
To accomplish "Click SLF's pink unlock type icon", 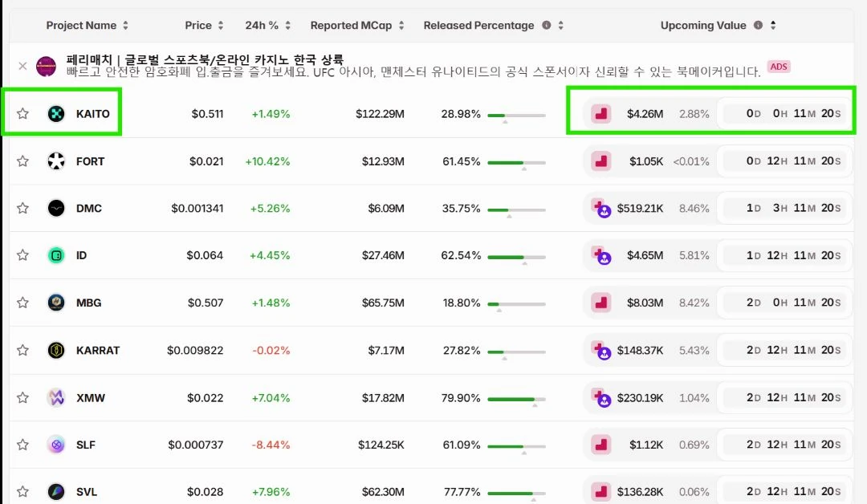I will 600,445.
